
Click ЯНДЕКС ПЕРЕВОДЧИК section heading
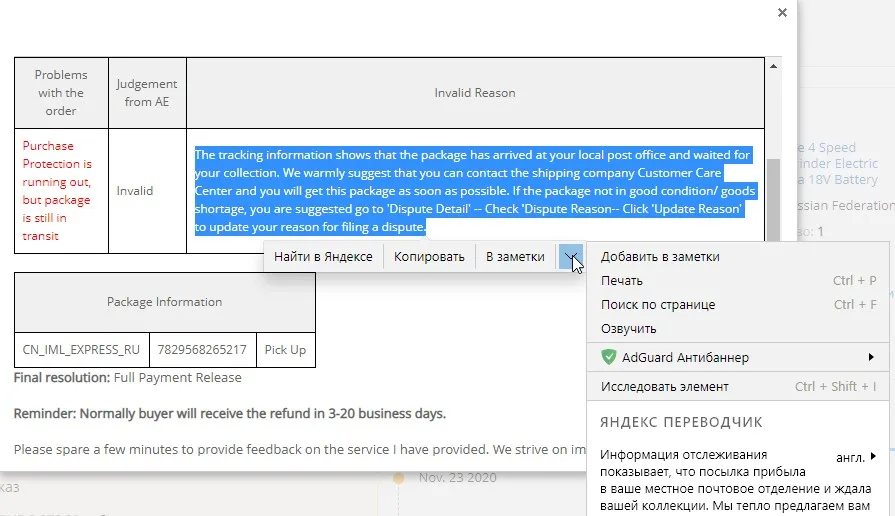click(681, 422)
